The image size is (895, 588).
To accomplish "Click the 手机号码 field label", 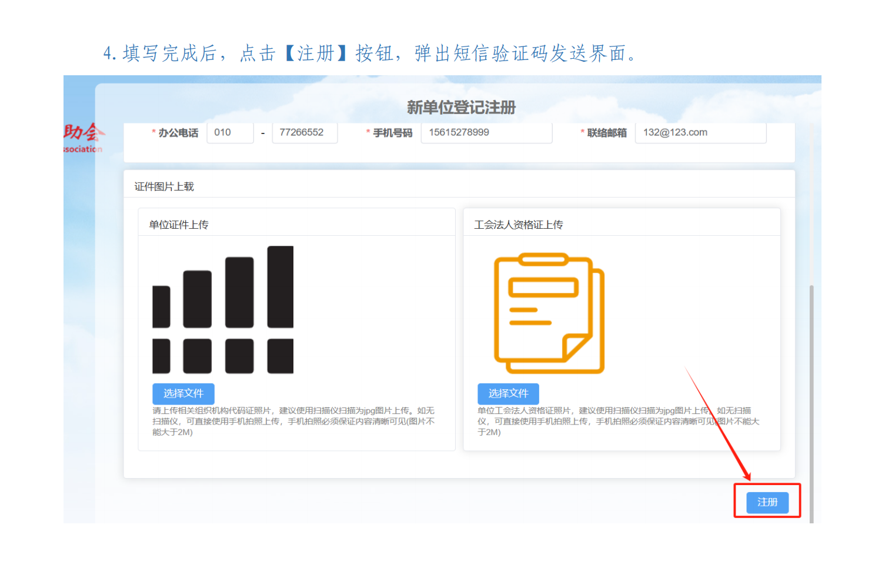I will tap(392, 133).
